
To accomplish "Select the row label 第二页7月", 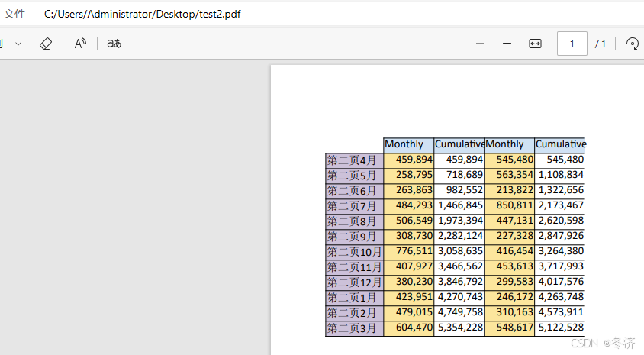I will pos(352,206).
